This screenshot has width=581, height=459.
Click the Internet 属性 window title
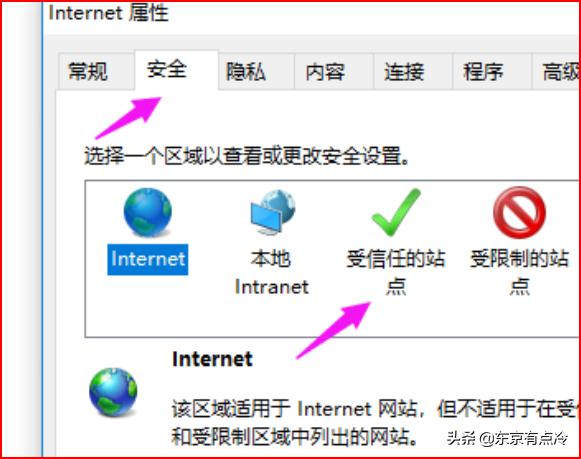point(109,13)
